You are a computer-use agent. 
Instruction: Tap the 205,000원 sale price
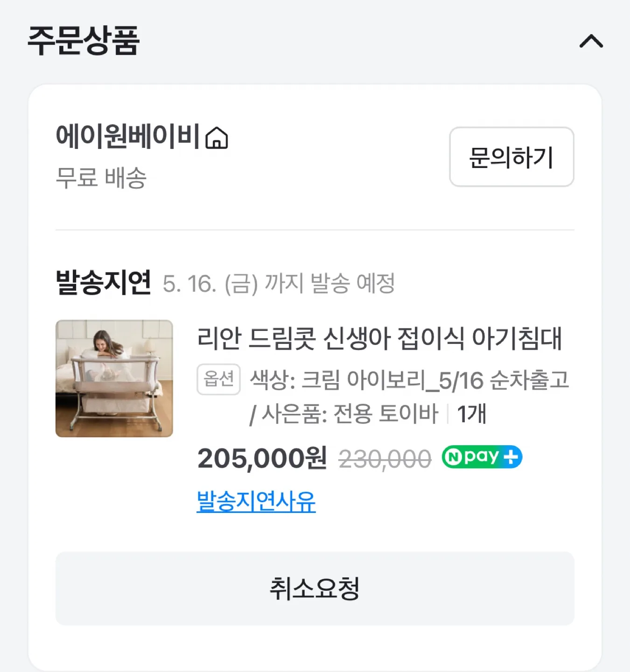262,458
